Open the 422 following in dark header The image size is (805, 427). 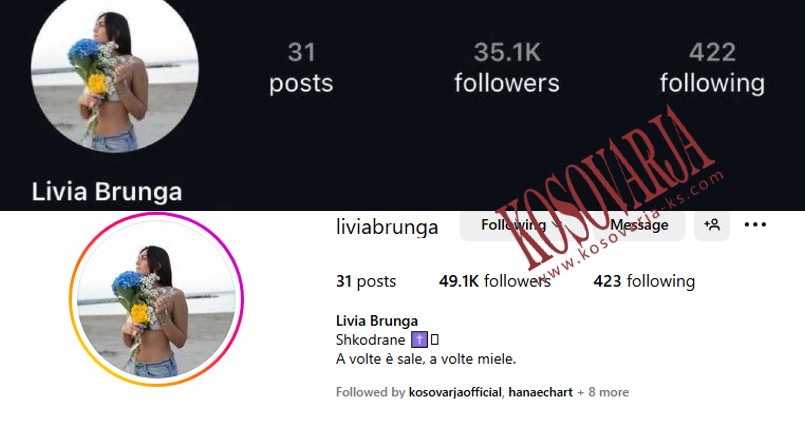coord(712,68)
